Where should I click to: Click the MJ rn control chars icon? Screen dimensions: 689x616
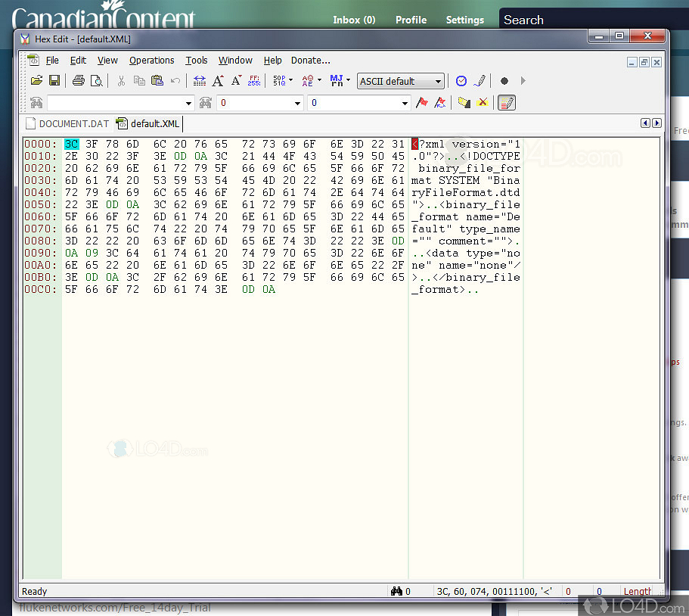pyautogui.click(x=337, y=81)
